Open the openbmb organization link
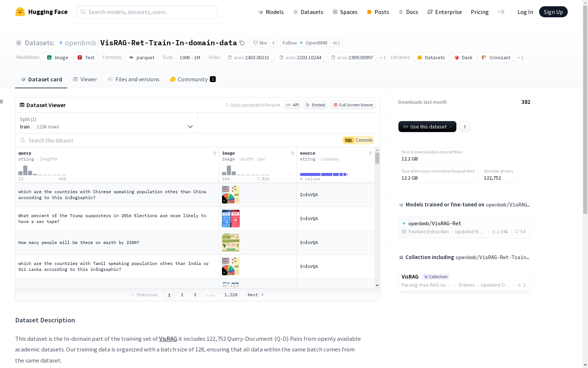The image size is (588, 368). pos(80,43)
